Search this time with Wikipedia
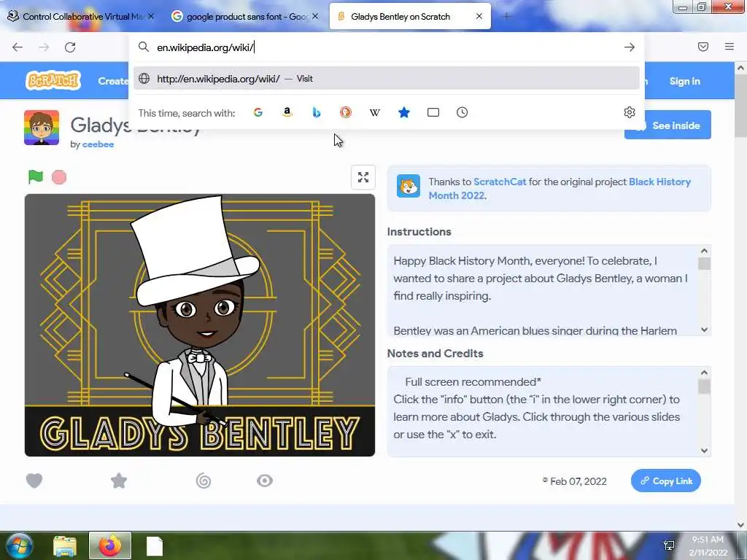747x560 pixels. (375, 112)
